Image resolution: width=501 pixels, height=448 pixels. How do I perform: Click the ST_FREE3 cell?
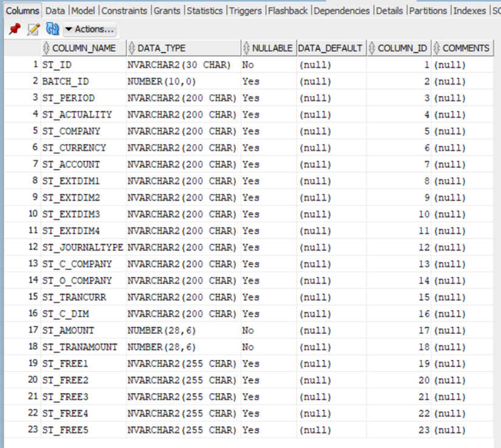[84, 397]
